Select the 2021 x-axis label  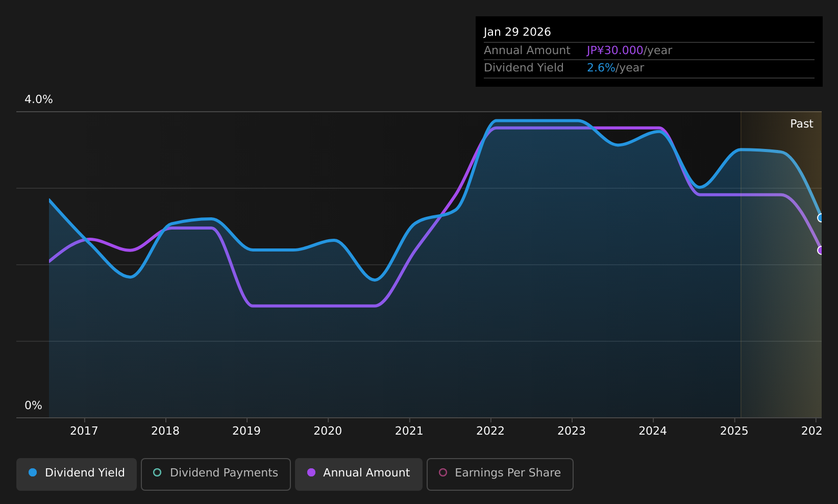409,431
